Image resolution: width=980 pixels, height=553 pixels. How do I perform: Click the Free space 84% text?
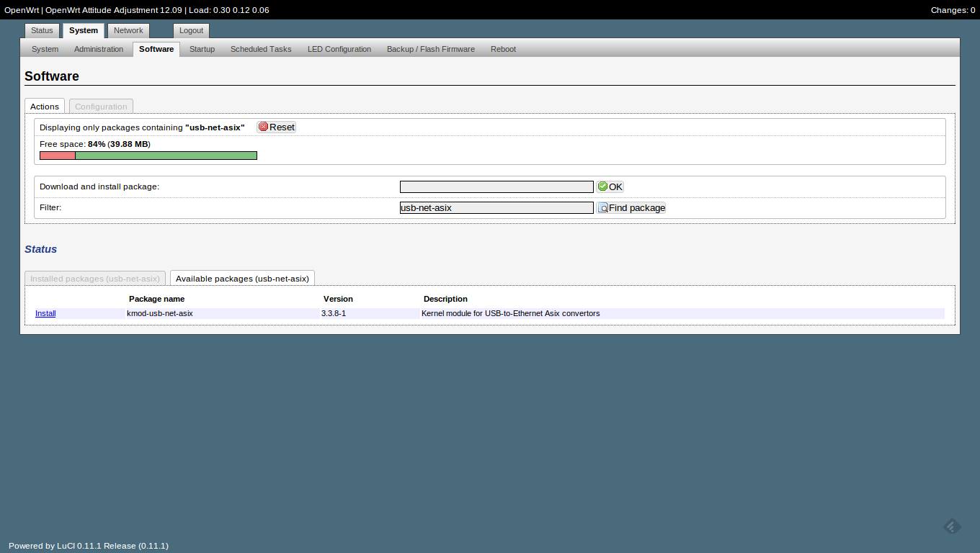click(x=95, y=144)
